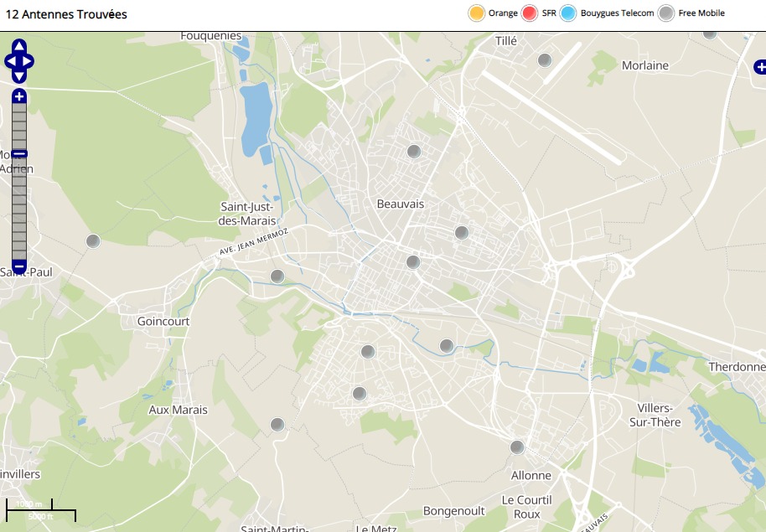Screen dimensions: 766x532
Task: Select antenna marker below Ave. Jean Mermoz
Action: [x=277, y=276]
